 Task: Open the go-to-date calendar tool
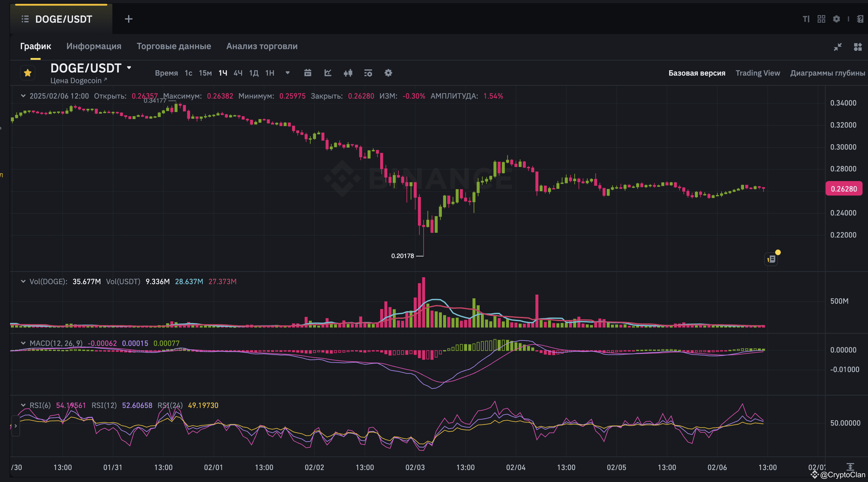click(x=307, y=73)
